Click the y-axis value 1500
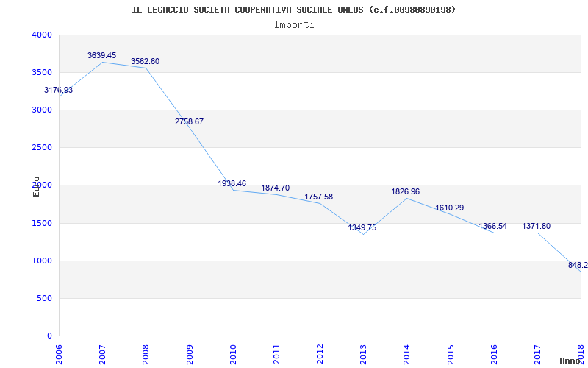 coord(42,224)
